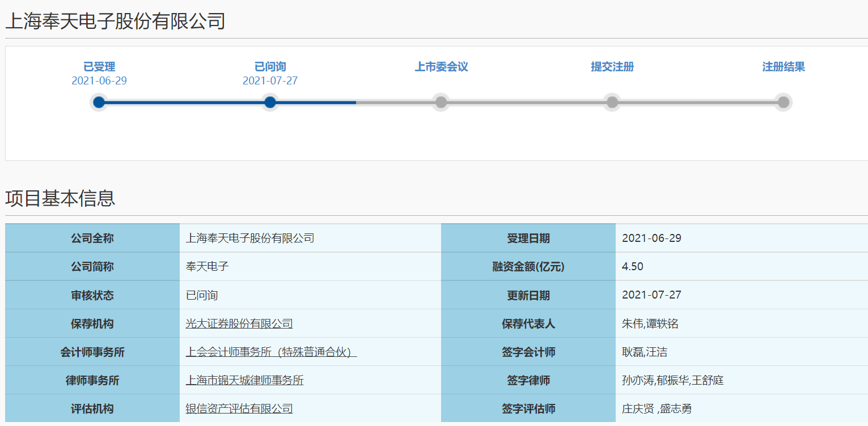Click the 奉天电子 short name value
Image resolution: width=868 pixels, height=426 pixels.
tap(207, 267)
